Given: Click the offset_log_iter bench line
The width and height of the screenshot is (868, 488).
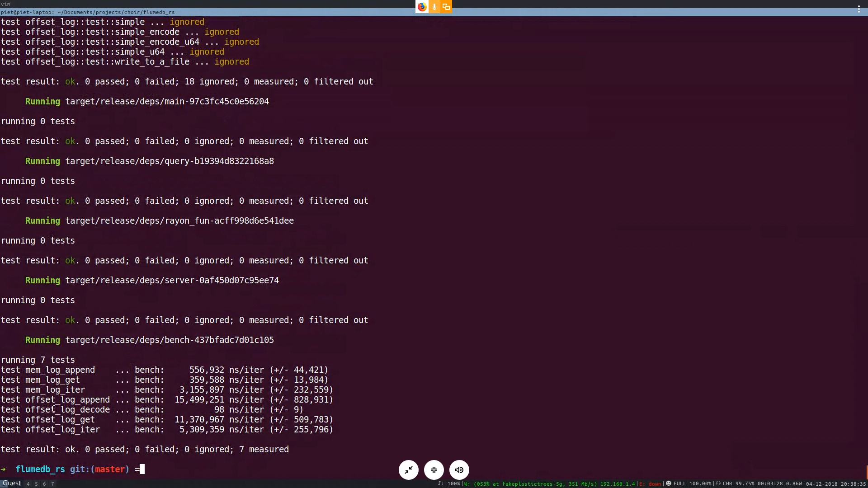Looking at the screenshot, I should (167, 430).
